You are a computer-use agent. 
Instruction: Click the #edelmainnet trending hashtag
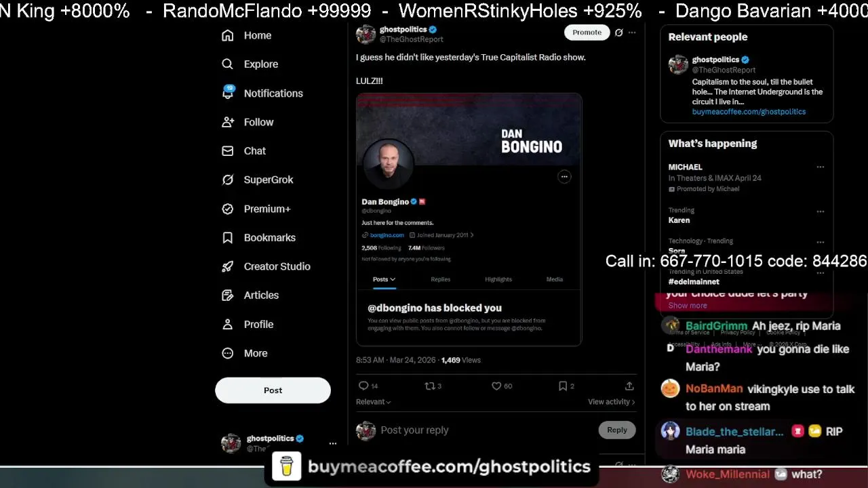click(x=694, y=281)
